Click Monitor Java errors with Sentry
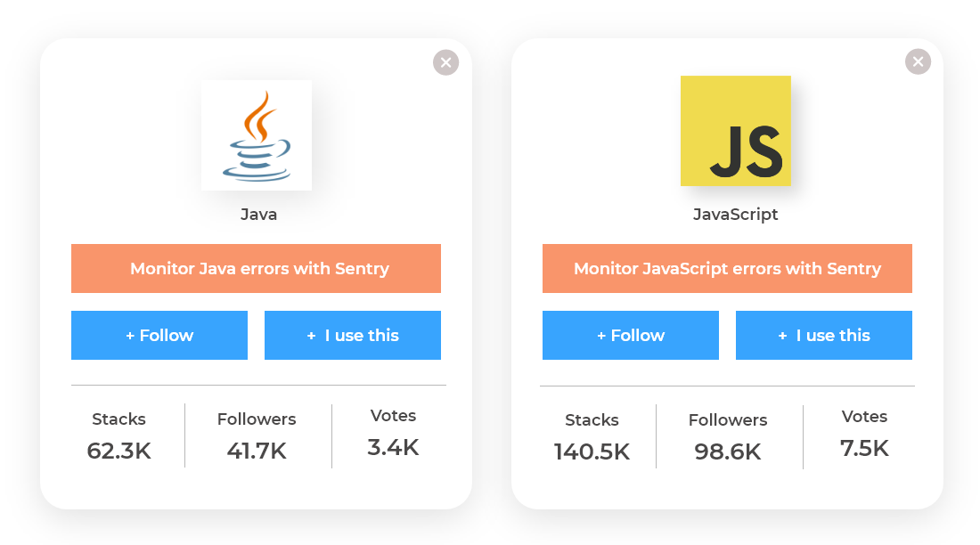 coord(256,268)
